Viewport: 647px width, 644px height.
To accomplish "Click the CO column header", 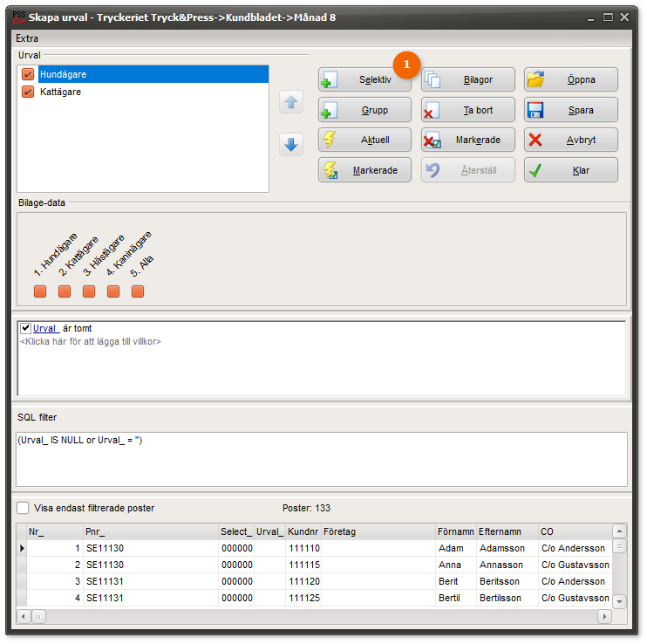I will point(575,531).
